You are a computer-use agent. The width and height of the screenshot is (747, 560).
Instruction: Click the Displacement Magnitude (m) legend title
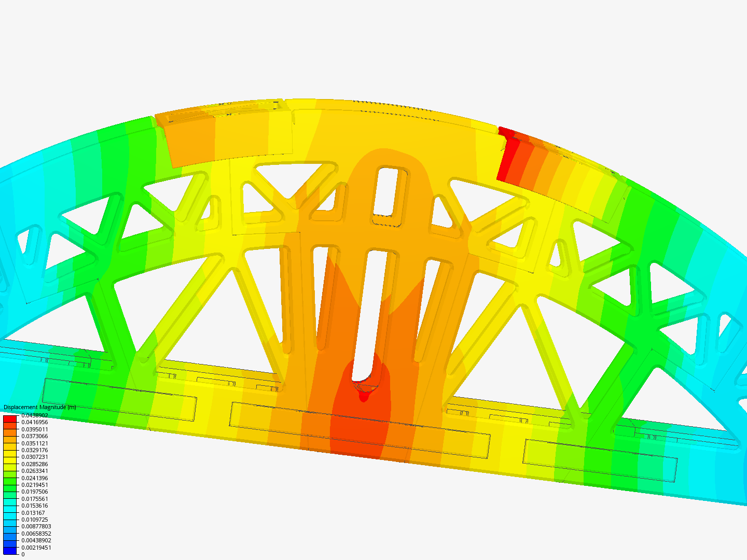pos(39,407)
